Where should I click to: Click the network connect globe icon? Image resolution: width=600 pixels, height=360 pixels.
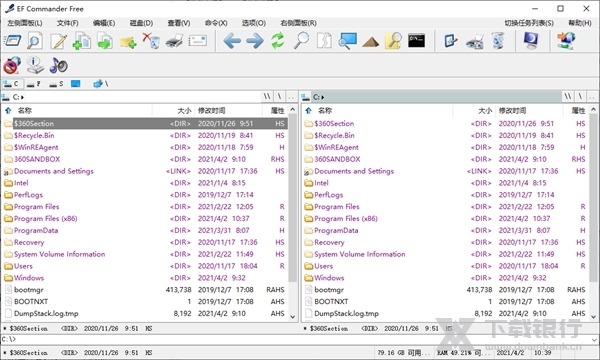[x=566, y=41]
